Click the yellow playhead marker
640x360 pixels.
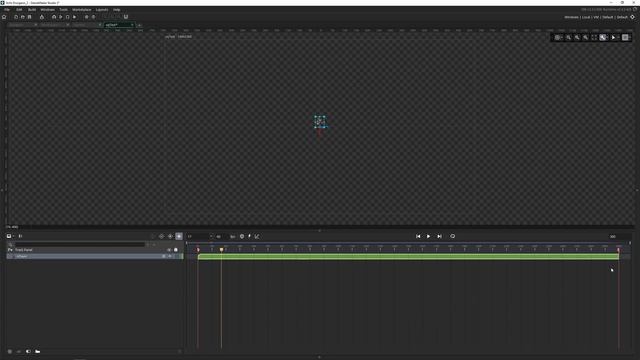[222, 249]
